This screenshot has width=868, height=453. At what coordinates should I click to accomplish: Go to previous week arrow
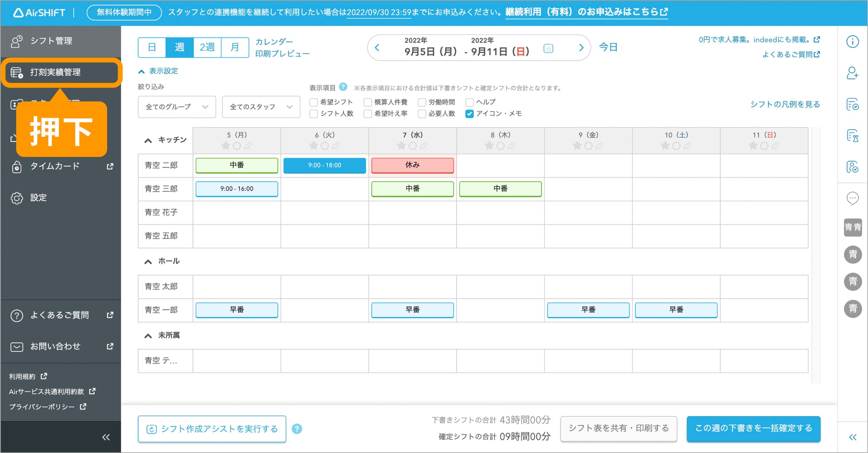[377, 48]
